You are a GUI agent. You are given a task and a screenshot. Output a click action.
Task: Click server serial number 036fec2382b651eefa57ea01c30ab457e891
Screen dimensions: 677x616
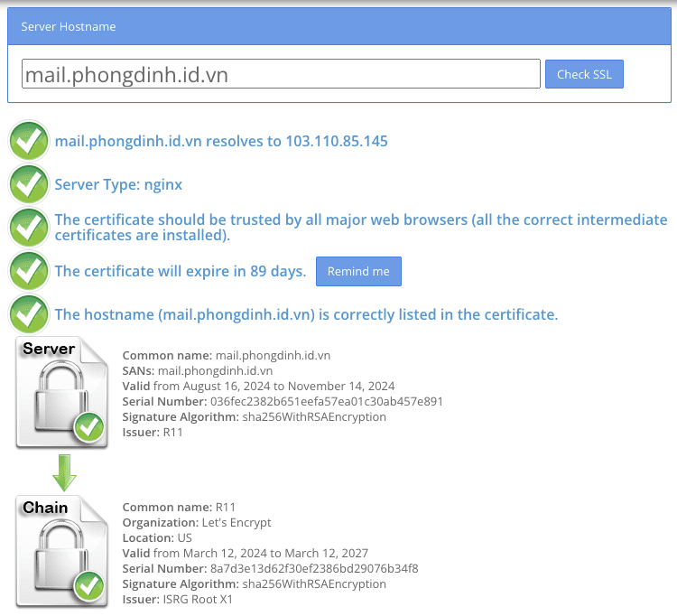point(327,402)
